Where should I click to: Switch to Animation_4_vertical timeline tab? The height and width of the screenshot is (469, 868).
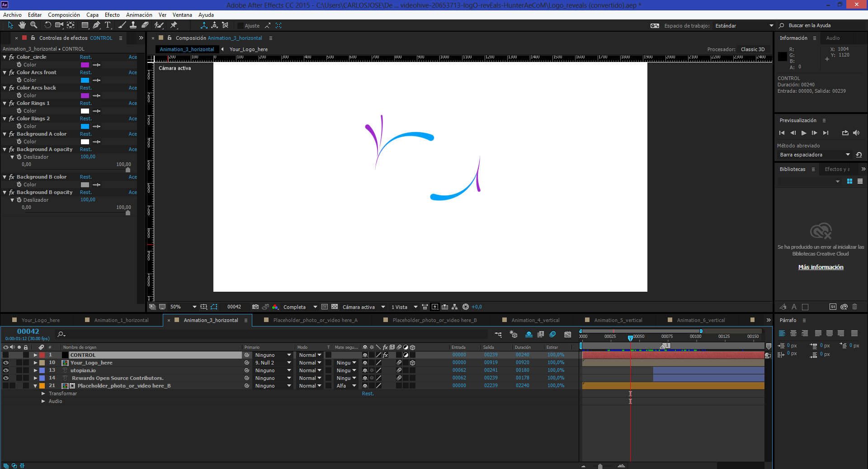click(x=535, y=320)
